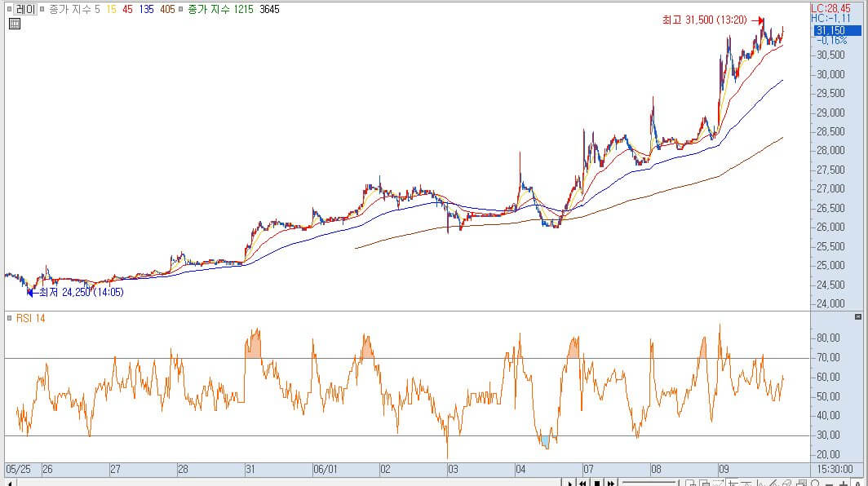The image size is (868, 486).
Task: Select the yellow 15 moving average period
Action: pyautogui.click(x=111, y=10)
